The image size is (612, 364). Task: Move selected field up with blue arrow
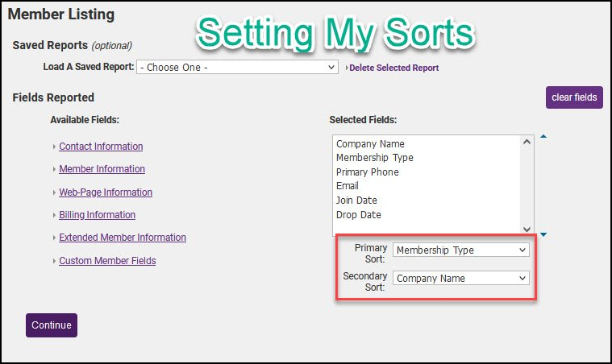543,137
